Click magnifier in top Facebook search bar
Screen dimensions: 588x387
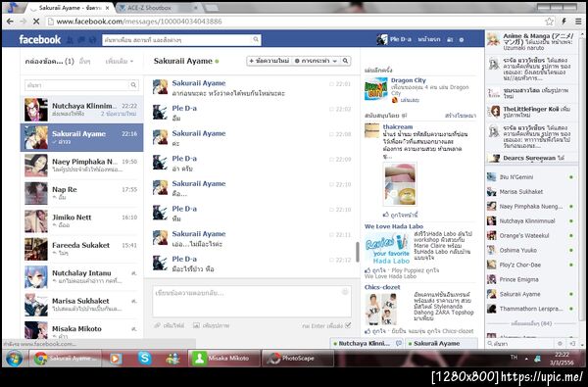coord(256,39)
